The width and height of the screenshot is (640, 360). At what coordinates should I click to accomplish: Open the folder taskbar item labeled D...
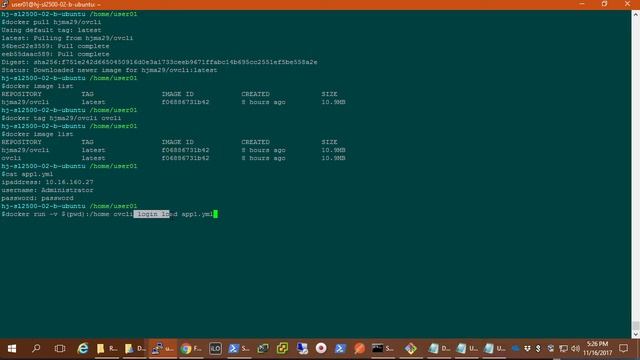[x=135, y=348]
